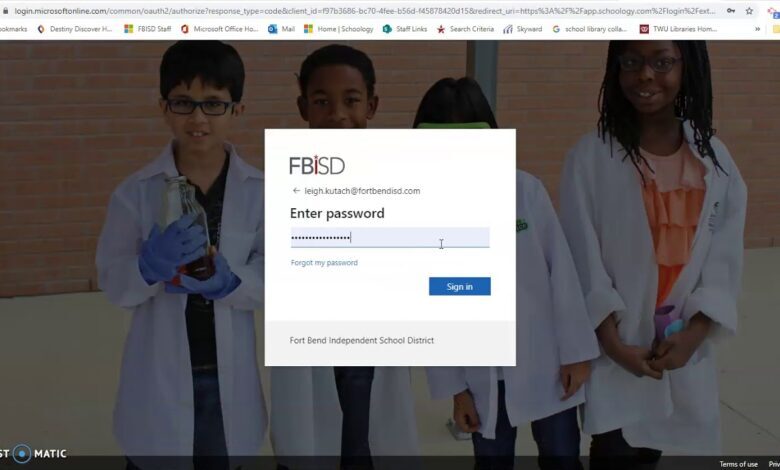Open saved passwords key icon in address bar

[x=731, y=10]
